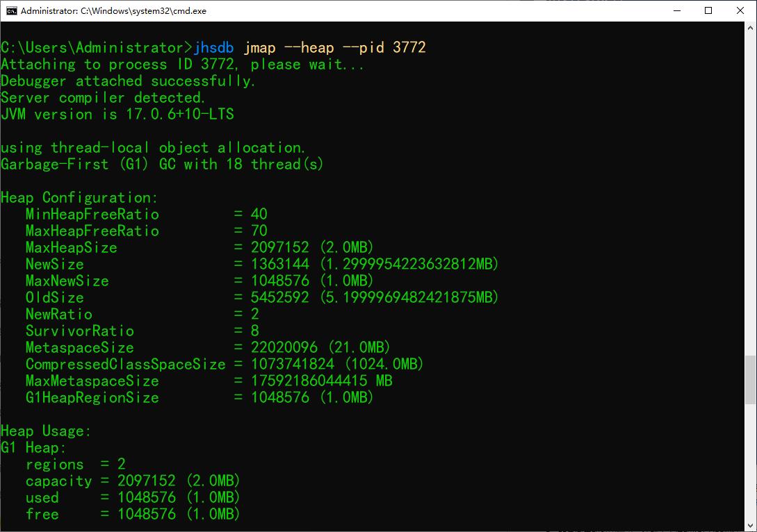Viewport: 757px width, 532px height.
Task: Click the 'Heap Configuration:' heading
Action: 80,198
